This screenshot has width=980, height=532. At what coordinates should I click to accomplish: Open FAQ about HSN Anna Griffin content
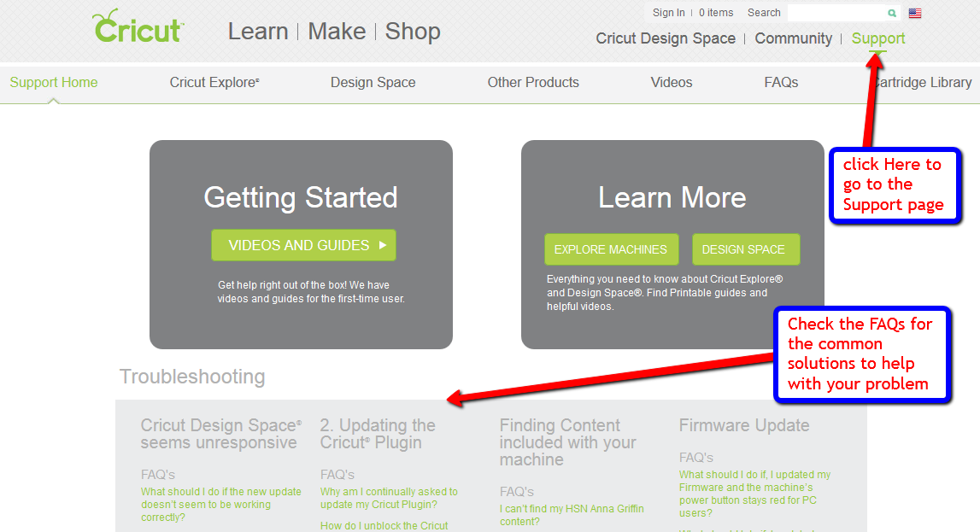pos(572,515)
